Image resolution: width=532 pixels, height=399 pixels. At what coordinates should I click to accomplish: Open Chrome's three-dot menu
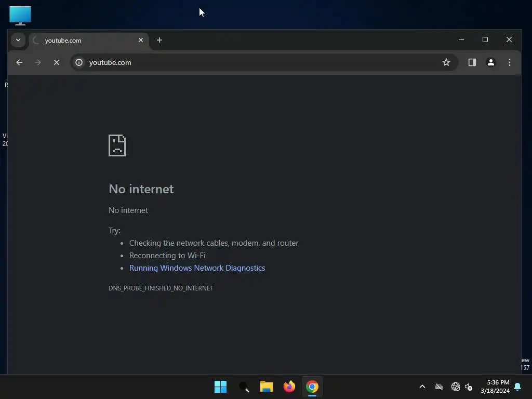(x=509, y=62)
